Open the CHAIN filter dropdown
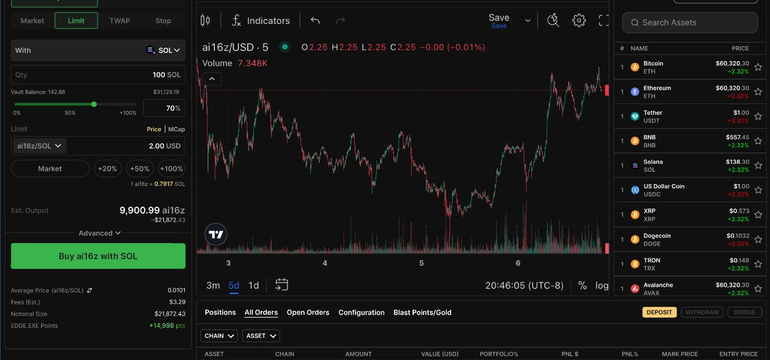770x360 pixels. 219,336
